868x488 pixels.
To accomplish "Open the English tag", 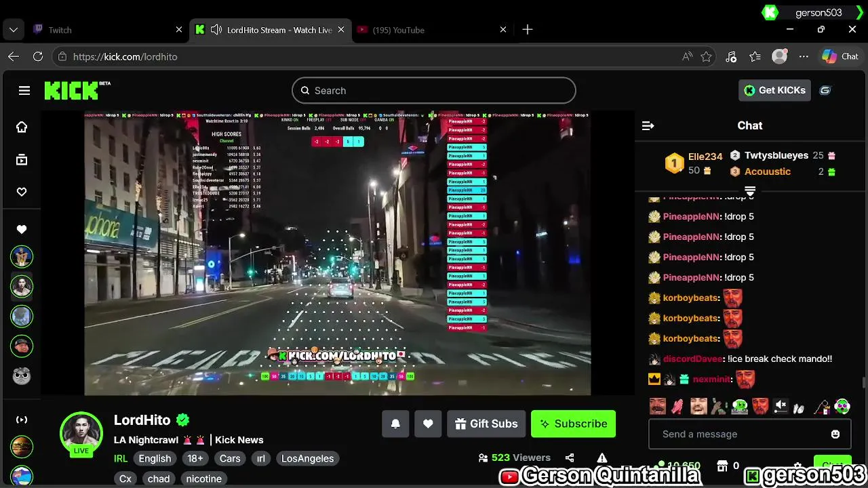I will pyautogui.click(x=155, y=458).
